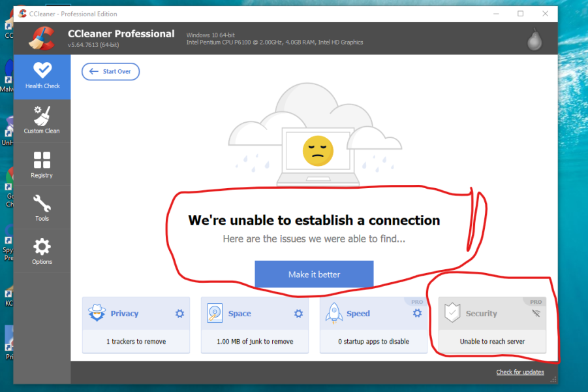Close the CCleaner window
Image resolution: width=588 pixels, height=392 pixels.
tap(545, 14)
